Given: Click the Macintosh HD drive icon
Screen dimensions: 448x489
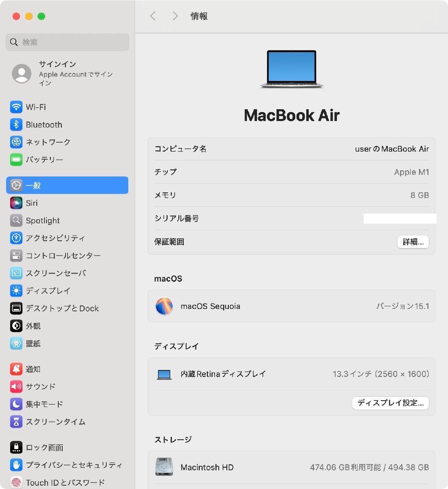Looking at the screenshot, I should tap(164, 467).
